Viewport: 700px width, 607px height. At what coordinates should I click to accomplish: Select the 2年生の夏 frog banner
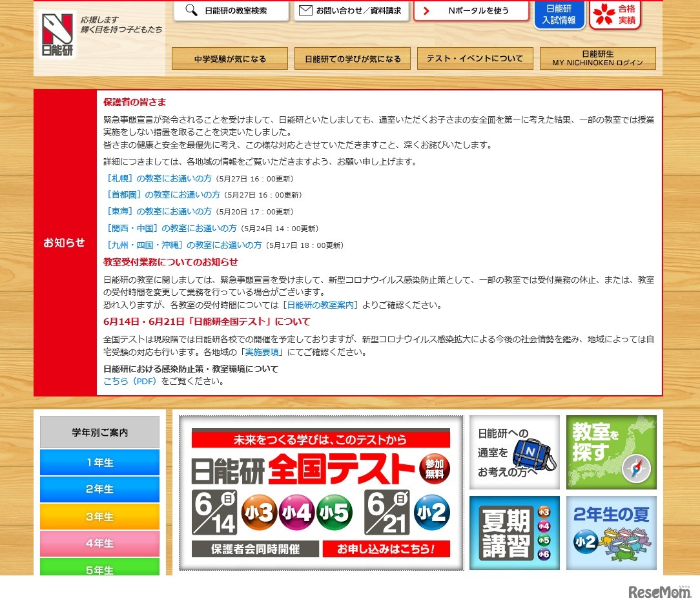(611, 533)
